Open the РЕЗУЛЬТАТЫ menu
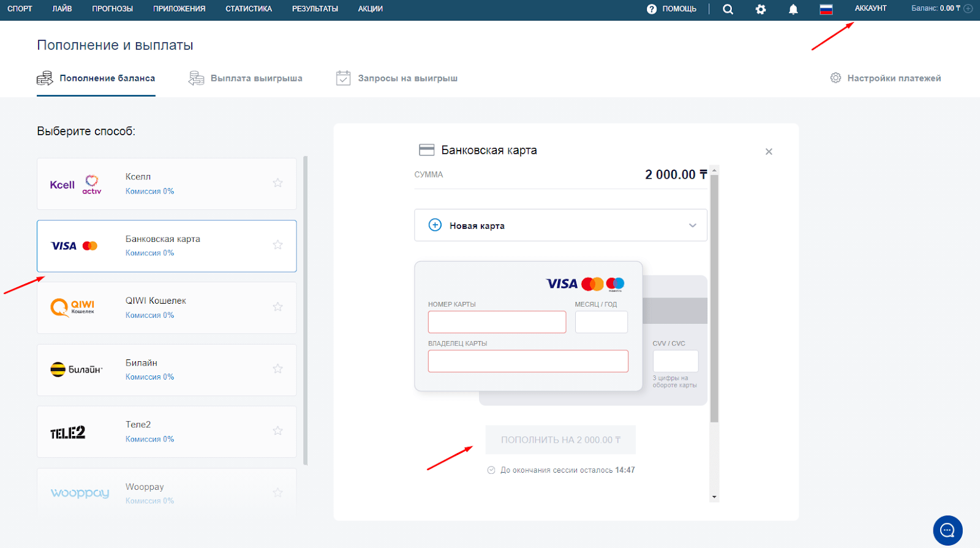980x548 pixels. (315, 9)
